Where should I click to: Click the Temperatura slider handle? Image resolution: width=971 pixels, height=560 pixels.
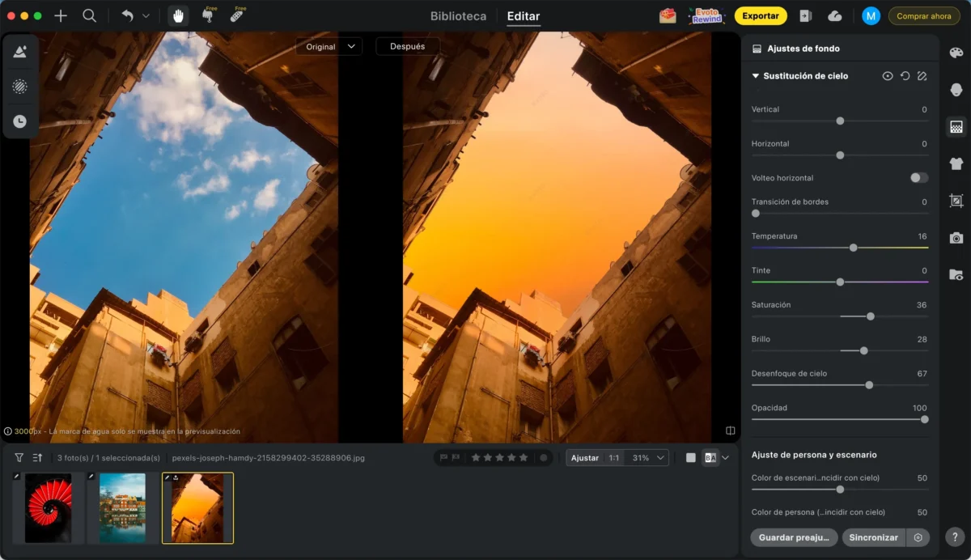[x=853, y=248]
